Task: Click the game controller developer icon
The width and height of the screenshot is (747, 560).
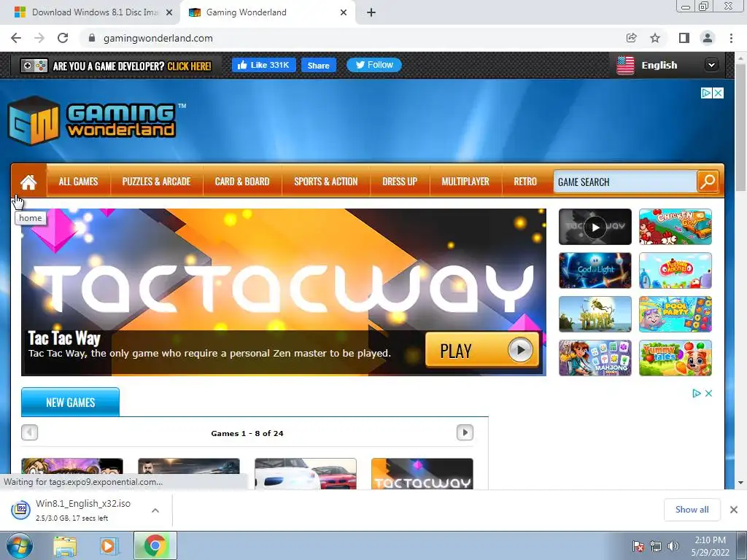Action: click(x=34, y=66)
